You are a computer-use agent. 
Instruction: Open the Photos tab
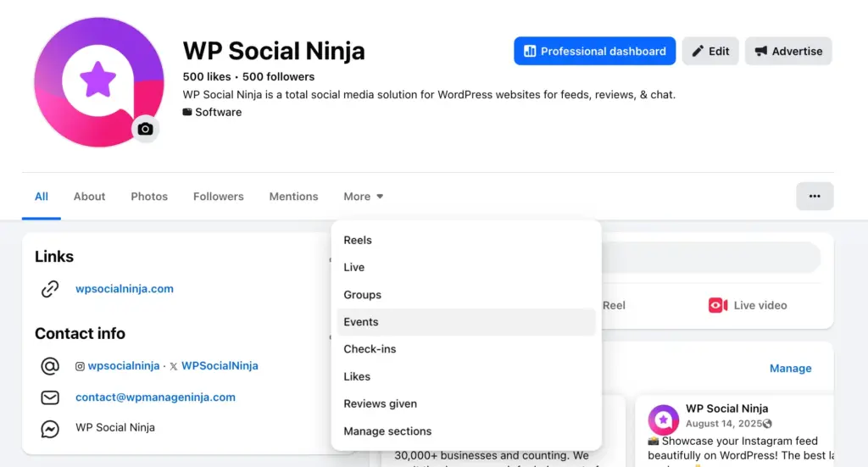tap(149, 197)
